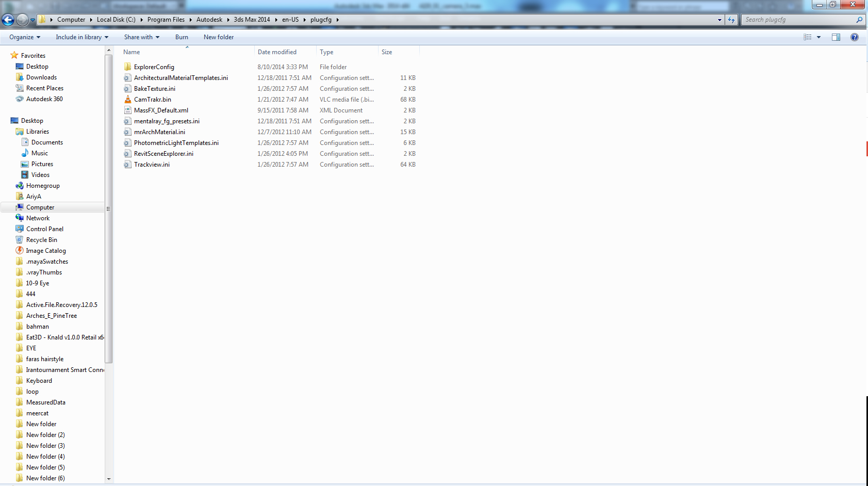Image resolution: width=868 pixels, height=486 pixels.
Task: Click the search magnifier icon
Action: coord(859,20)
